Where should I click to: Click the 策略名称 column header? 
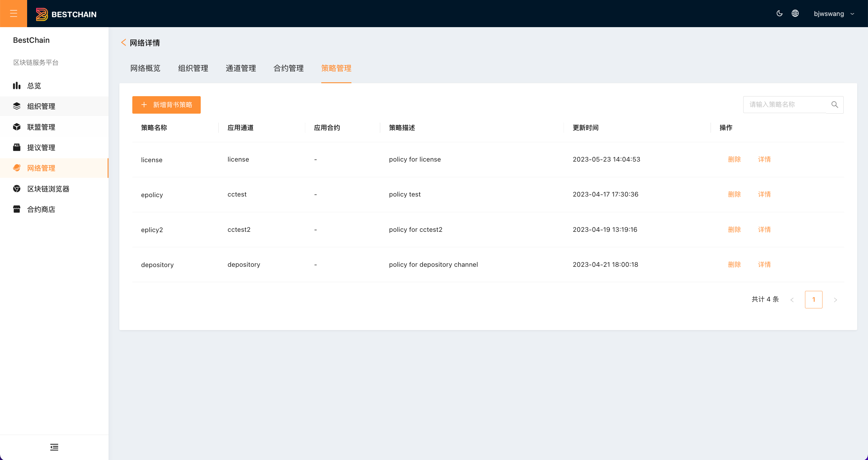point(154,128)
